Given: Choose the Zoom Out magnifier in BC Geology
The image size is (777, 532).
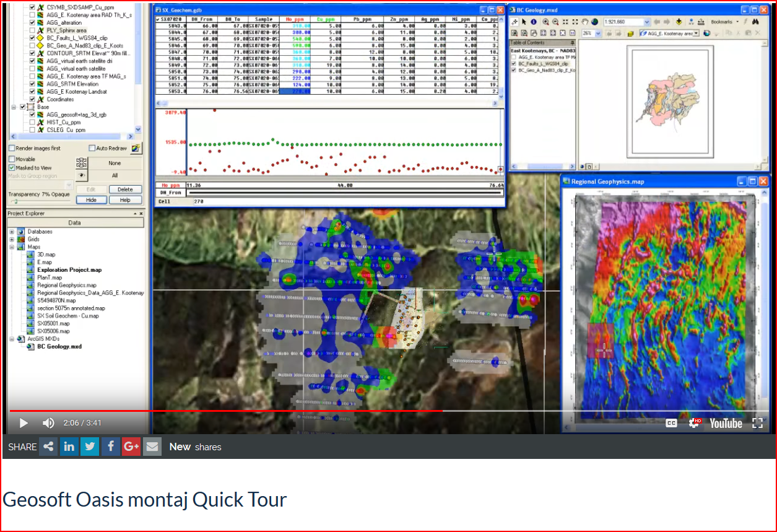Looking at the screenshot, I should click(x=555, y=22).
